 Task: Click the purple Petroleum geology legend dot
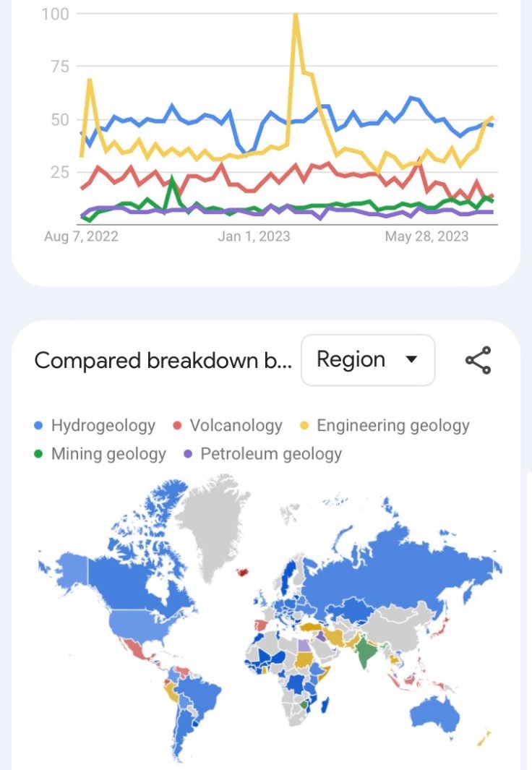tap(188, 455)
